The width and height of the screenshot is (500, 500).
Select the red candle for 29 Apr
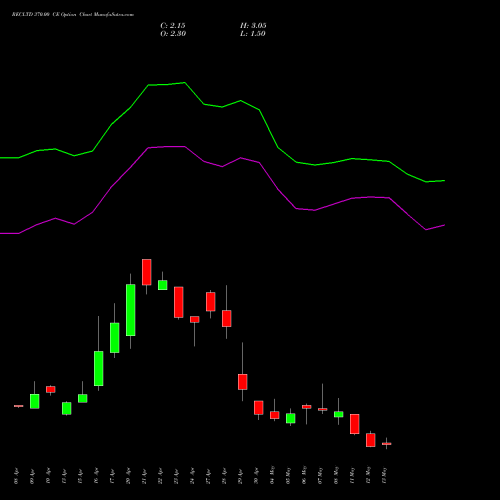(x=243, y=382)
